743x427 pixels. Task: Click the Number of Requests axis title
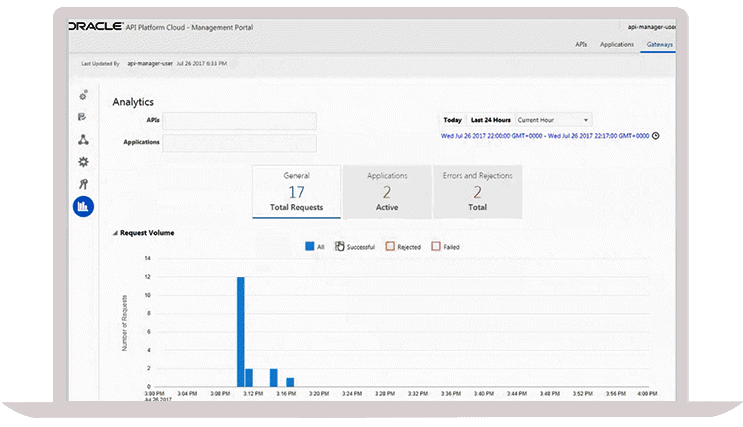pos(125,323)
